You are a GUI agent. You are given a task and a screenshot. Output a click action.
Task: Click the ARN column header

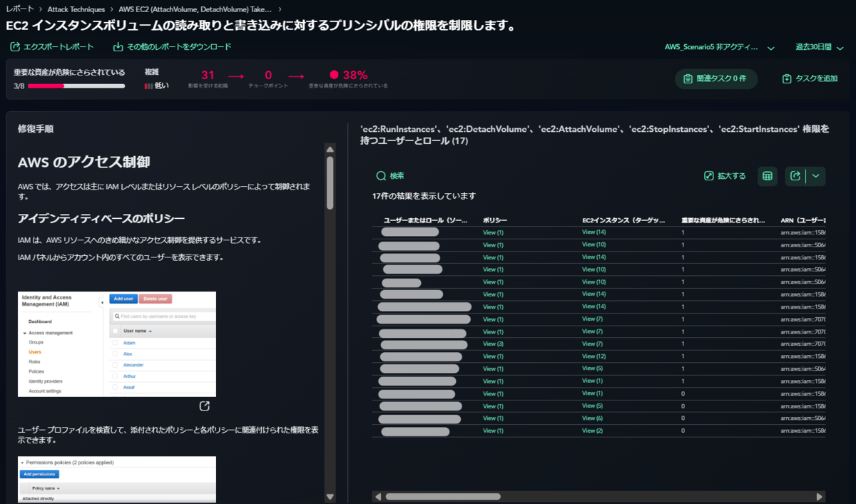[803, 220]
